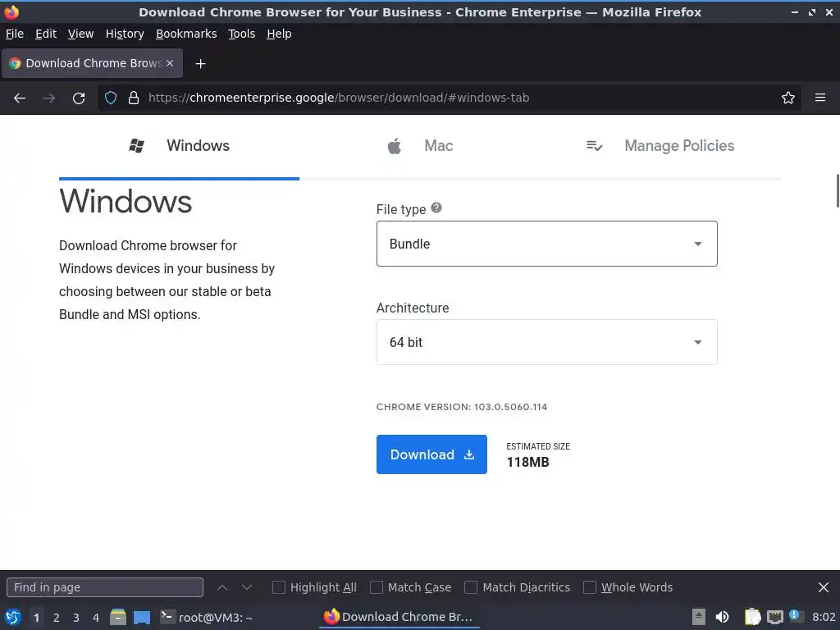Select the Windows download tab
This screenshot has width=840, height=630.
coord(179,146)
